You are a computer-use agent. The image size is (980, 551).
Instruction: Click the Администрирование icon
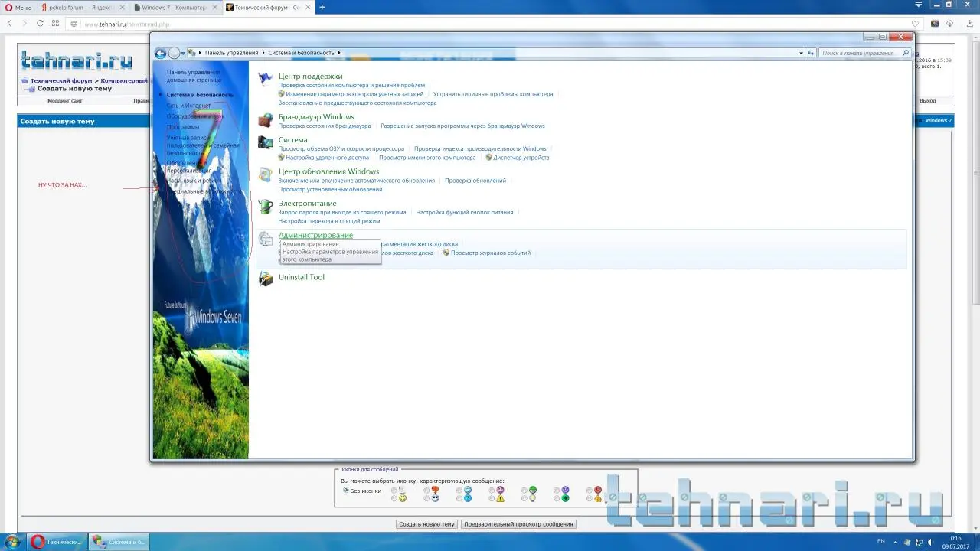(x=265, y=239)
